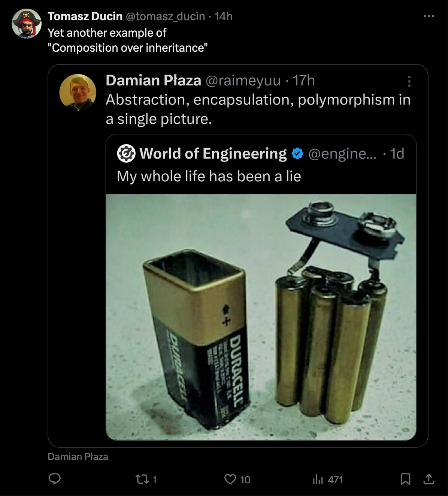This screenshot has height=496, width=448.
Task: Open the Duracell battery image
Action: tap(261, 317)
